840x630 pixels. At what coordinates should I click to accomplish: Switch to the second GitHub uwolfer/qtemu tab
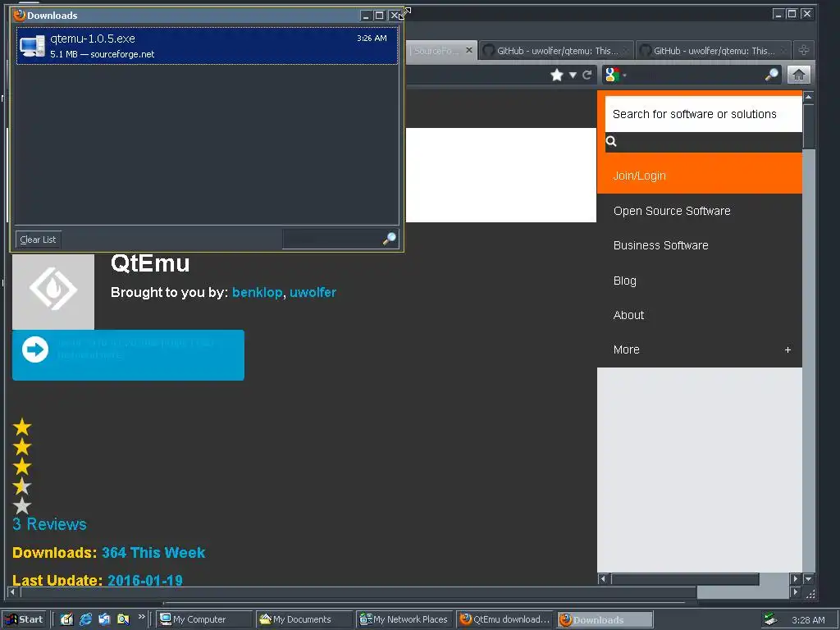[x=713, y=51]
